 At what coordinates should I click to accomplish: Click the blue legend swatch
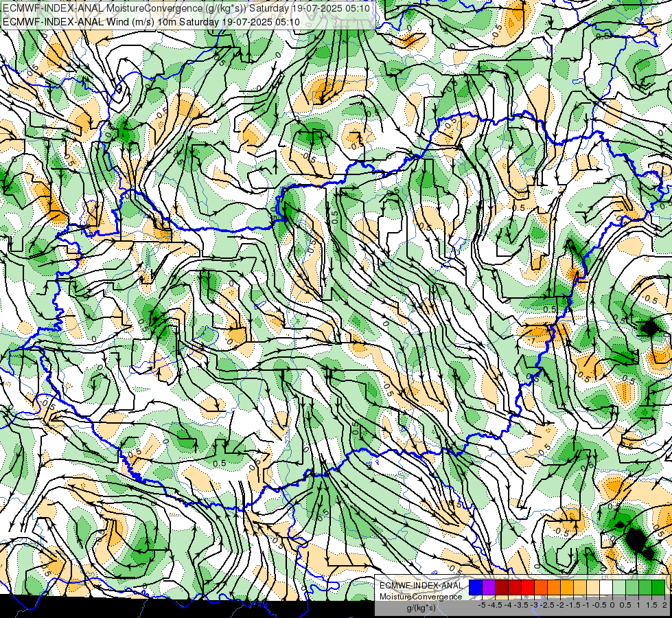476,587
